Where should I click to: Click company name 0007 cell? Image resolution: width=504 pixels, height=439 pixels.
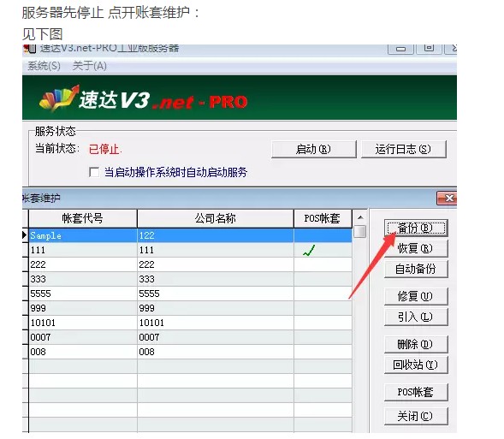click(216, 337)
